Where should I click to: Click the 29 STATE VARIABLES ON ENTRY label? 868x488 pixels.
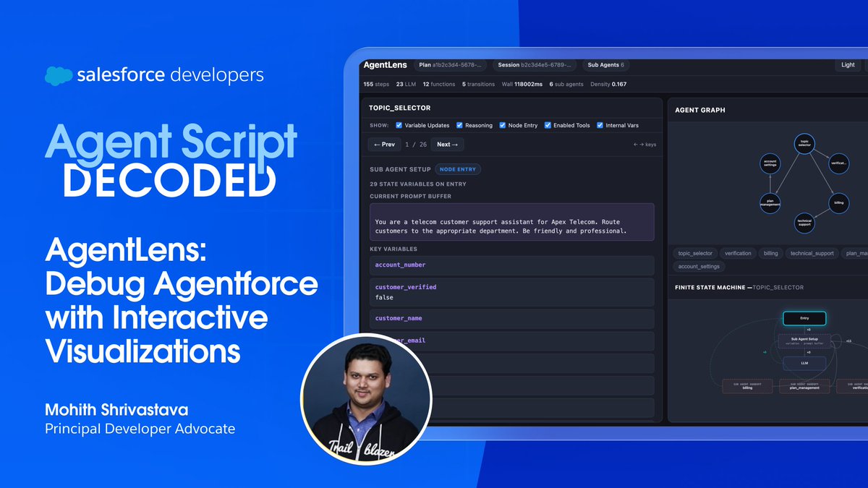pos(418,184)
